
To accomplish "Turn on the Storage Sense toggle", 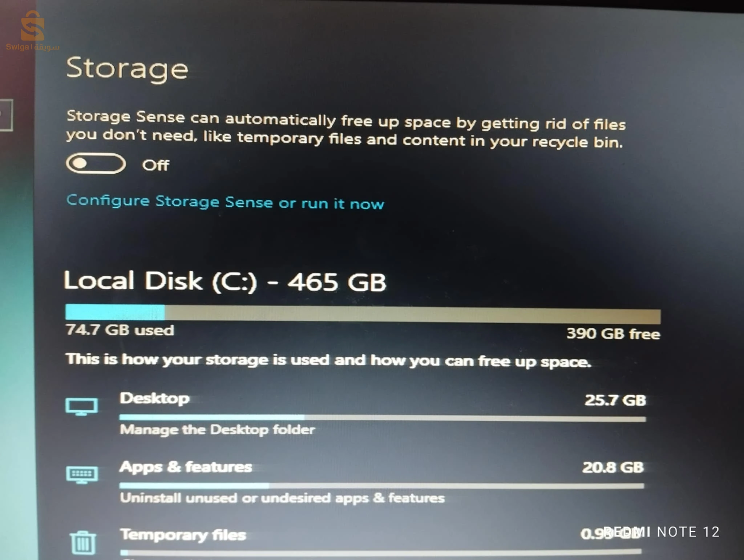I will [x=96, y=164].
